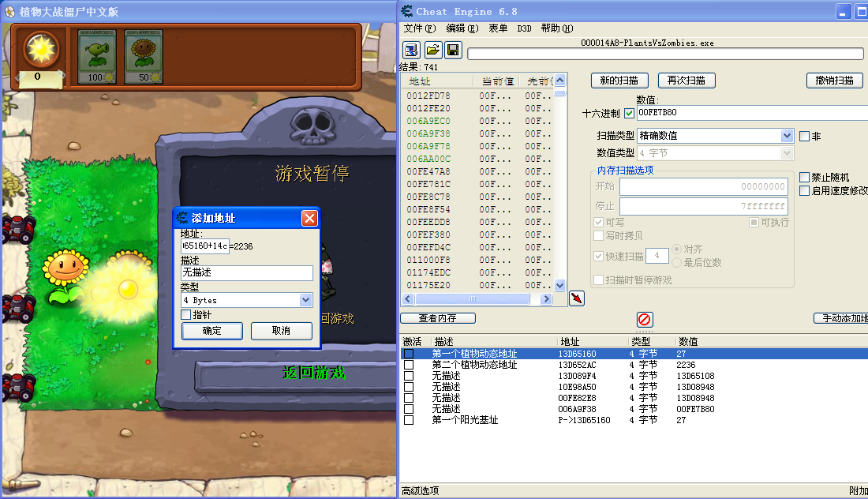Activate the 第一个植物动态地址 row checkbox
This screenshot has width=868, height=499.
click(x=409, y=354)
